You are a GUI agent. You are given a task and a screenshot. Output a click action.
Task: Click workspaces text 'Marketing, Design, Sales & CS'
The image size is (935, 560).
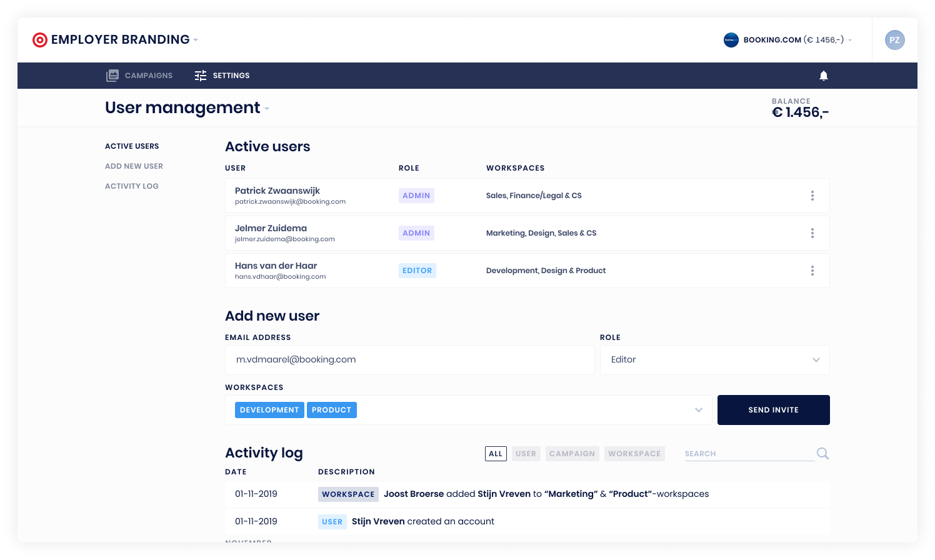point(541,233)
